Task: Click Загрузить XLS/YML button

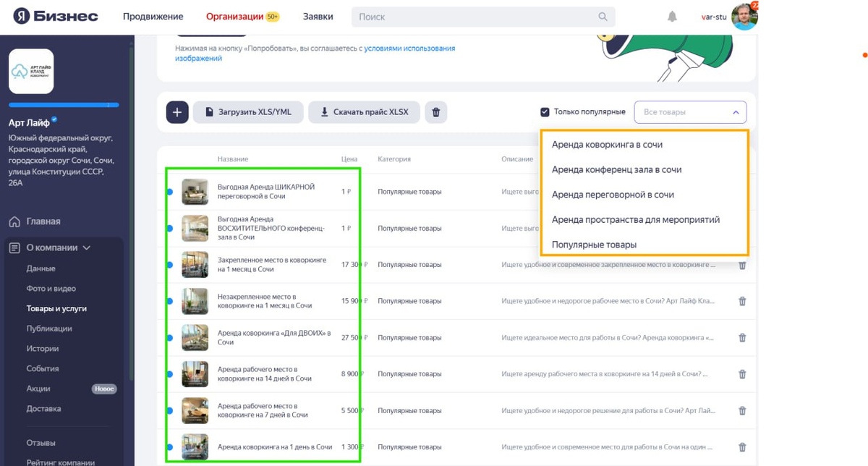Action: tap(248, 112)
